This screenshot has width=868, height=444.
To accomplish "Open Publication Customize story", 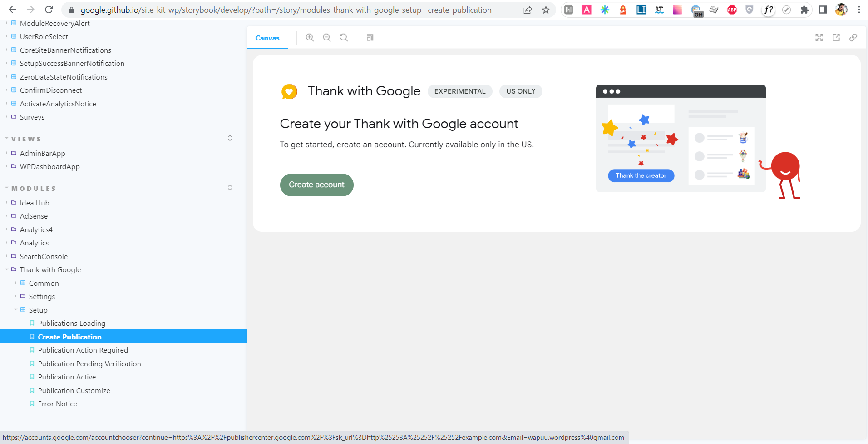I will 74,391.
